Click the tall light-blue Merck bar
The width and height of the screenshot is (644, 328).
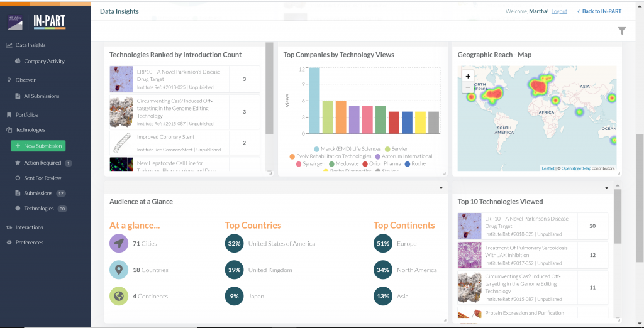[314, 101]
